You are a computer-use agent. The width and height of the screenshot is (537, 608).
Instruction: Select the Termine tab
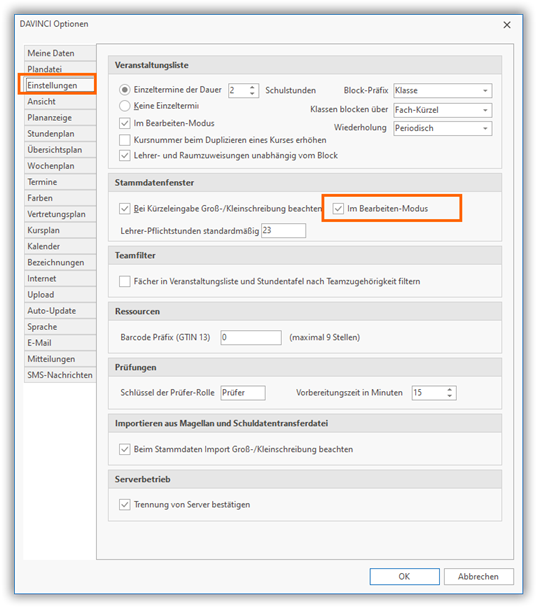(60, 182)
